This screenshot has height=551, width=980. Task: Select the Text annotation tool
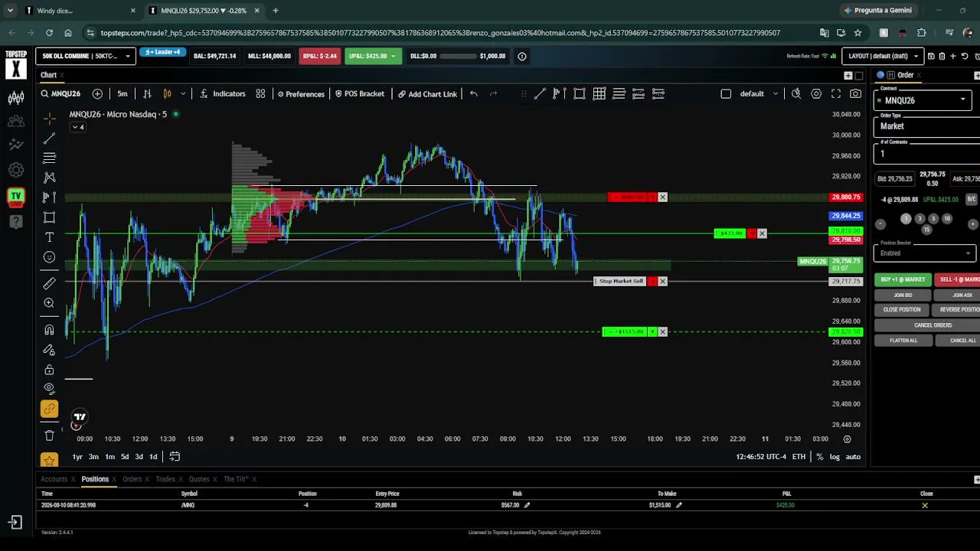click(x=49, y=237)
